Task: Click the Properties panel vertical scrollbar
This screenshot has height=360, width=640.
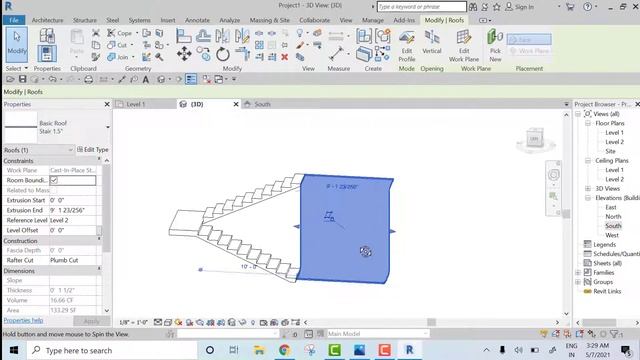Action: click(107, 208)
